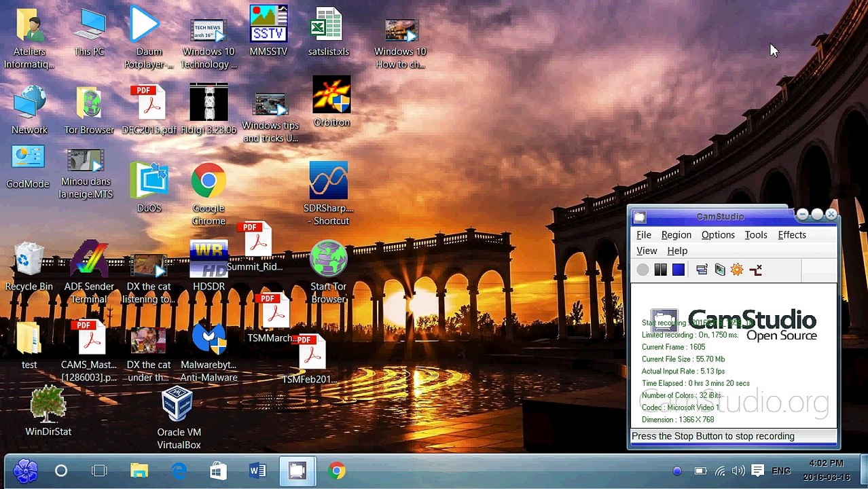Open the View menu
This screenshot has width=868, height=489.
pos(647,251)
